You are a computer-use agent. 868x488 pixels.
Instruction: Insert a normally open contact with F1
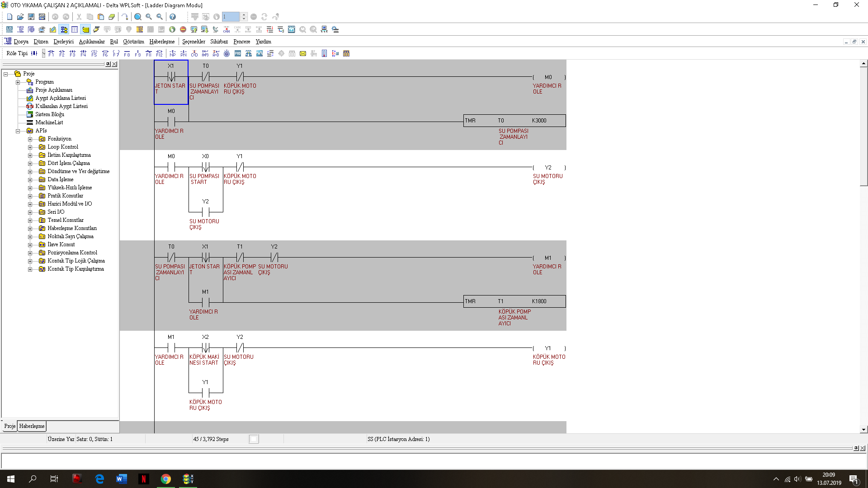point(51,53)
